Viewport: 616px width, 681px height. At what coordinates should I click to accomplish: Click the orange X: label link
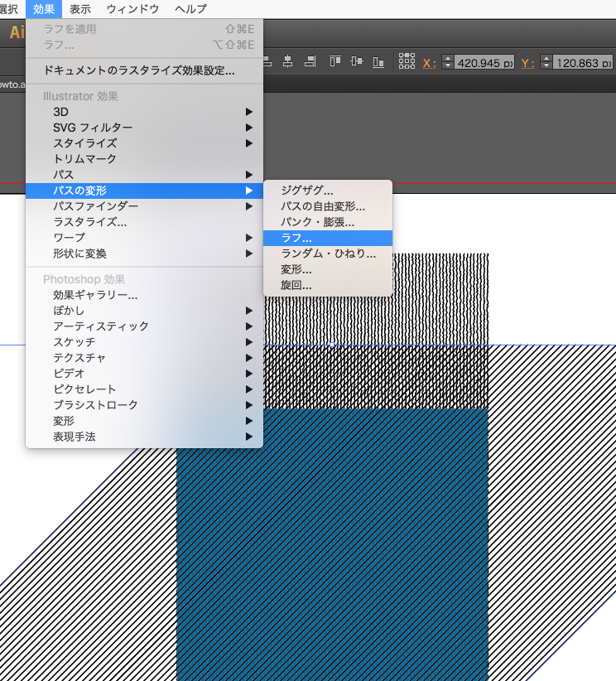tap(430, 64)
